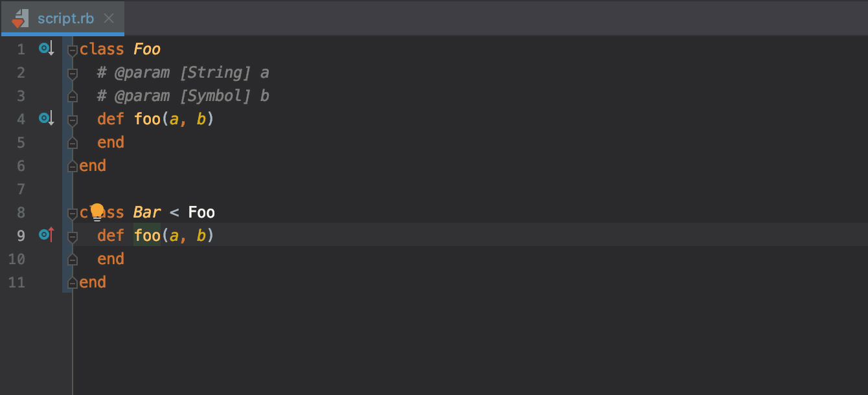Click the Foo superclass reference on line 8
Image resolution: width=868 pixels, height=395 pixels.
pyautogui.click(x=201, y=212)
